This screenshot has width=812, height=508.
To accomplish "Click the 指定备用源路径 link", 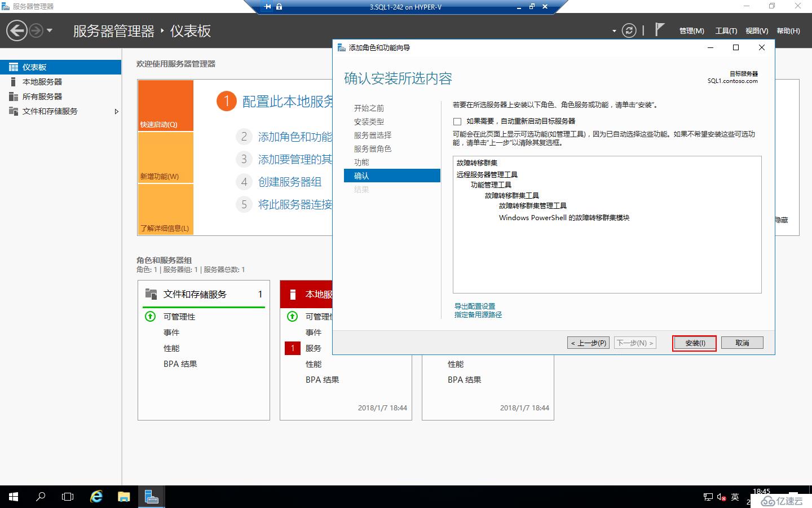I will [478, 315].
